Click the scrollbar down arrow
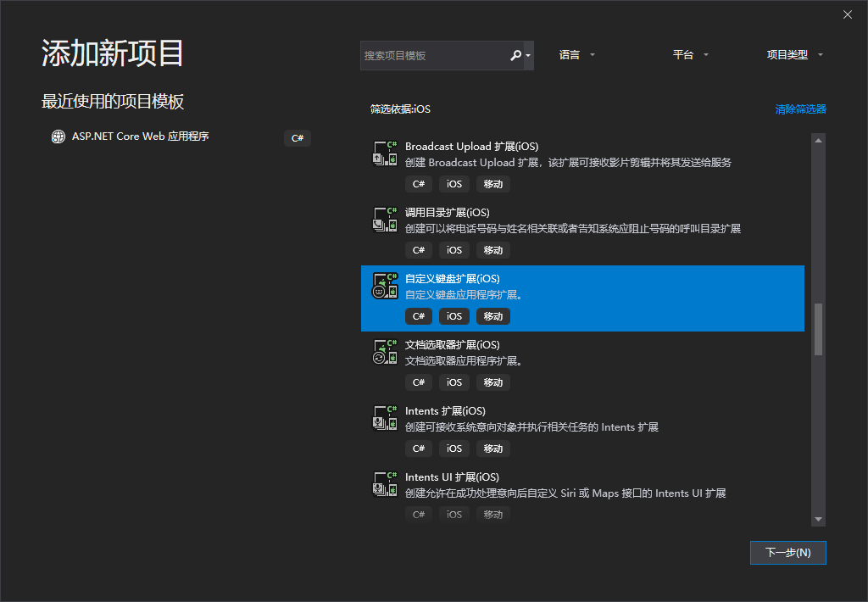Screen dimensions: 868x602 point(817,518)
